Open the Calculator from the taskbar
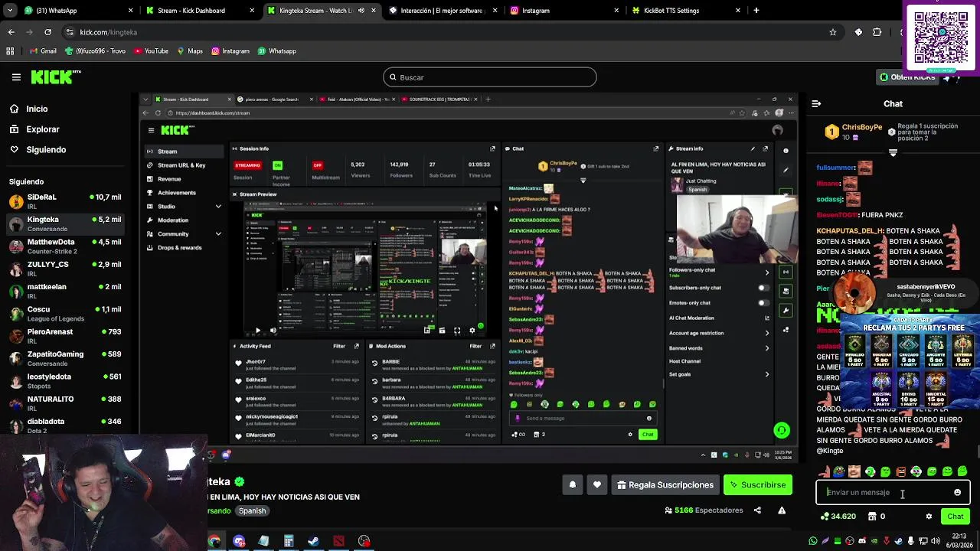Viewport: 980px width, 551px height. (x=289, y=541)
